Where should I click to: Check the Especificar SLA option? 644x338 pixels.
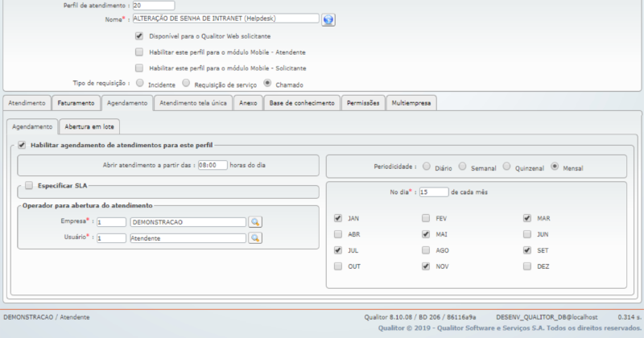(29, 186)
